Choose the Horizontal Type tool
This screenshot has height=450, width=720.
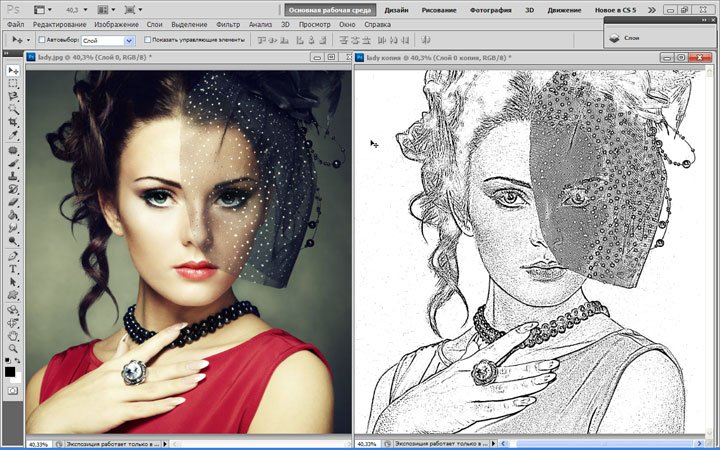pyautogui.click(x=13, y=269)
